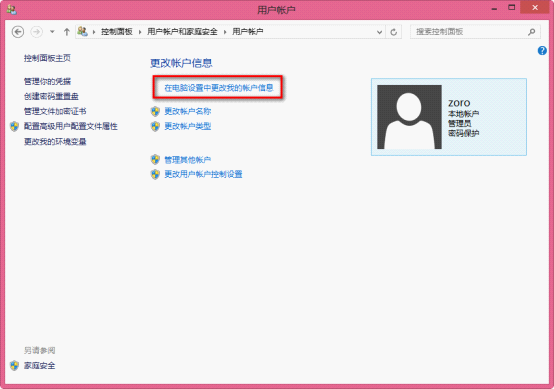Screen dimensions: 554x389
Task: Open Help with the blue question mark
Action: click(x=542, y=51)
